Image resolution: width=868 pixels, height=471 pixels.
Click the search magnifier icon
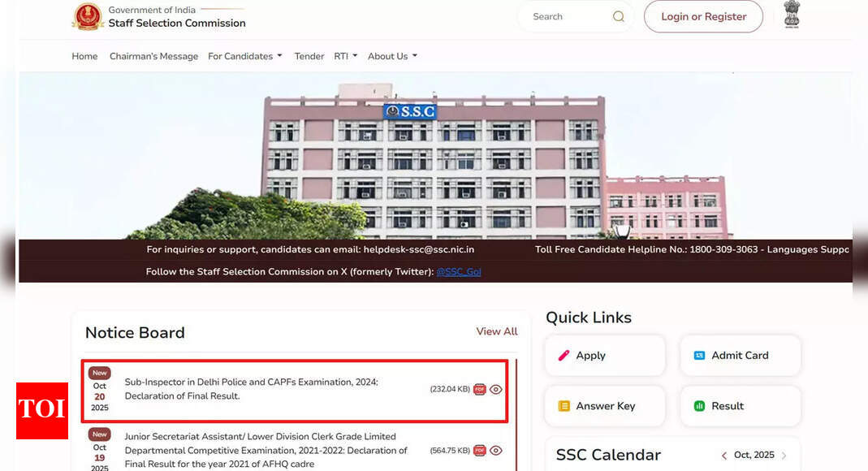click(619, 17)
